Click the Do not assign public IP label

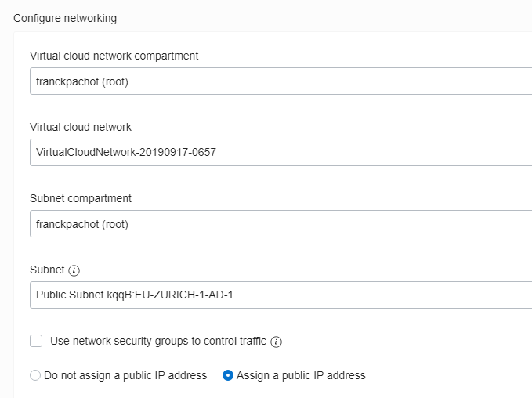click(x=125, y=375)
